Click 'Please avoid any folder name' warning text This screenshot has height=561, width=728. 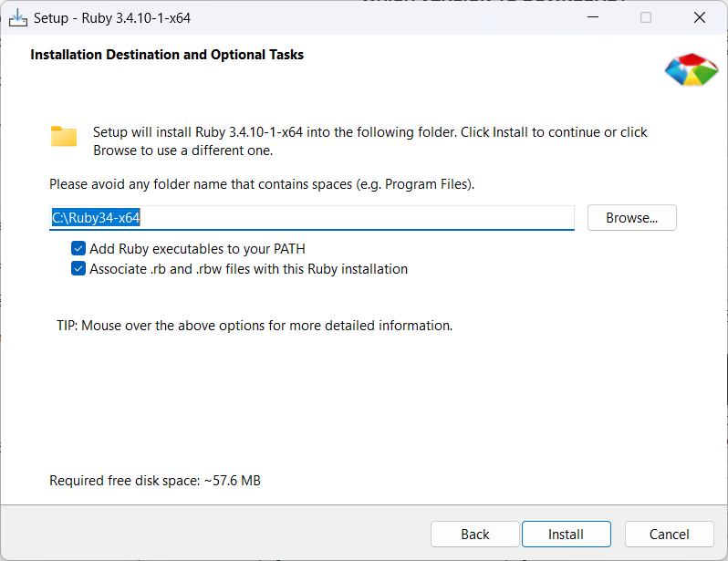click(262, 184)
